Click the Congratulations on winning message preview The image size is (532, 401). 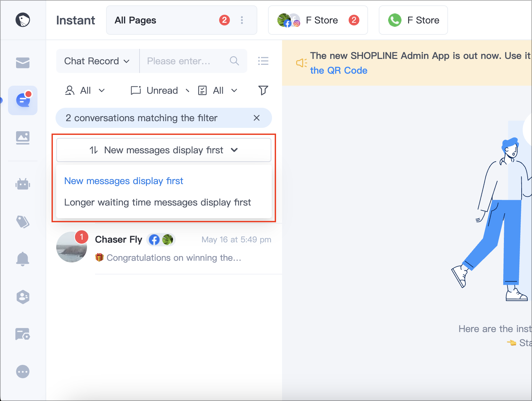[x=168, y=258]
